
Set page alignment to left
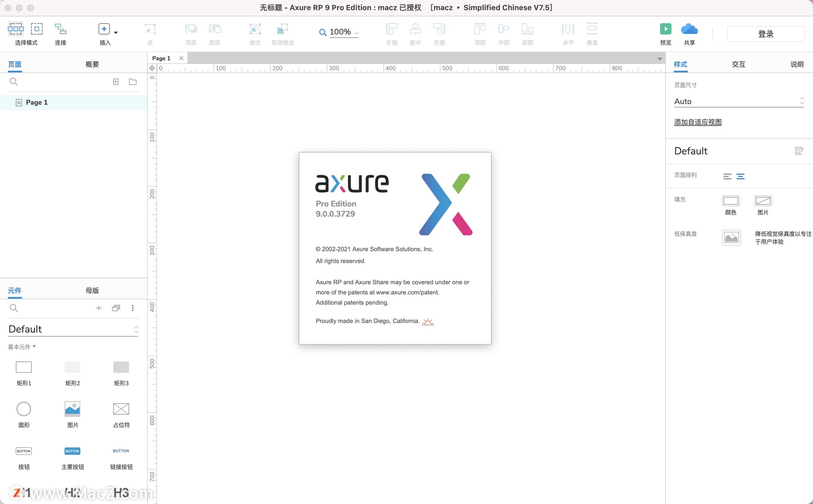pos(727,176)
